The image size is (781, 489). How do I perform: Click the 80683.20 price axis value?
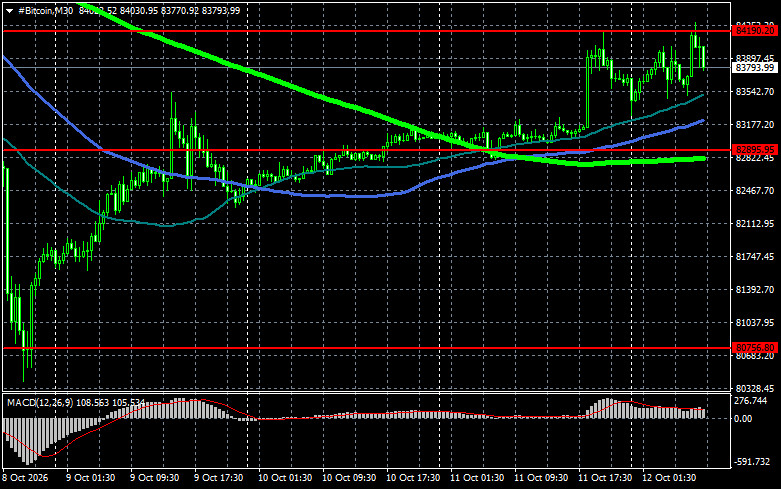tap(755, 356)
